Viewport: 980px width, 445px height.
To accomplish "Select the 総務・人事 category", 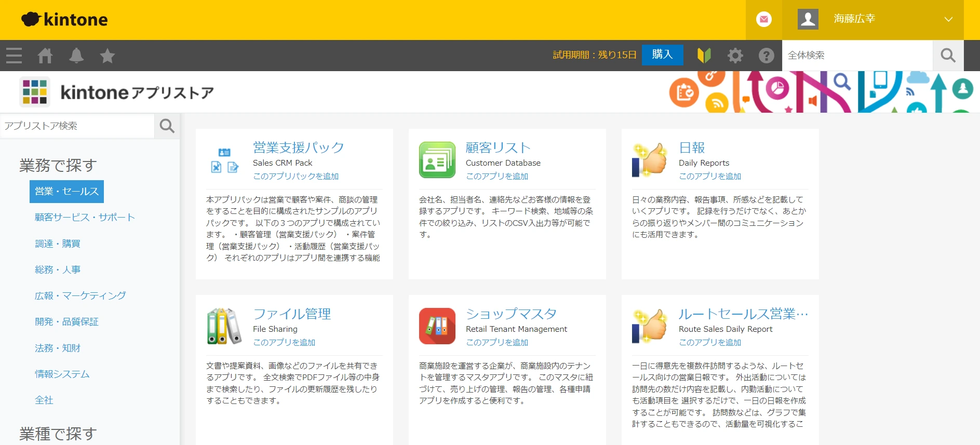I will [58, 269].
